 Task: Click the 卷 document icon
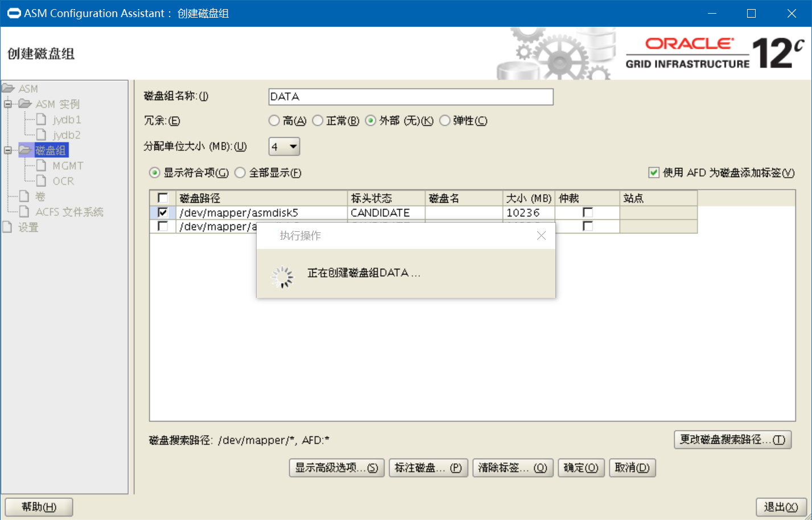click(24, 196)
